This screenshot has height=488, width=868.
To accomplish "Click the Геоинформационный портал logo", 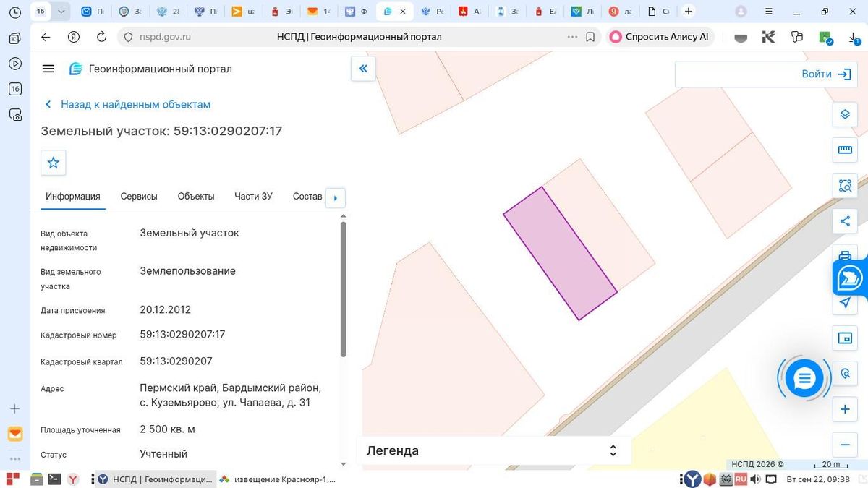I will (x=150, y=69).
